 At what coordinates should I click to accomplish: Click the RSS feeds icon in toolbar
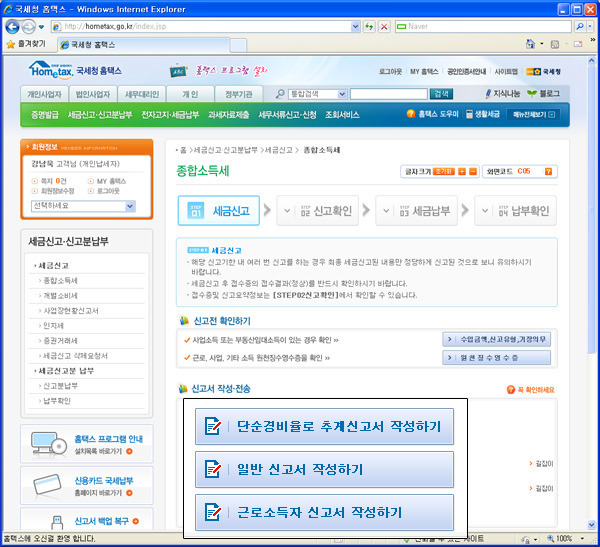pos(554,44)
